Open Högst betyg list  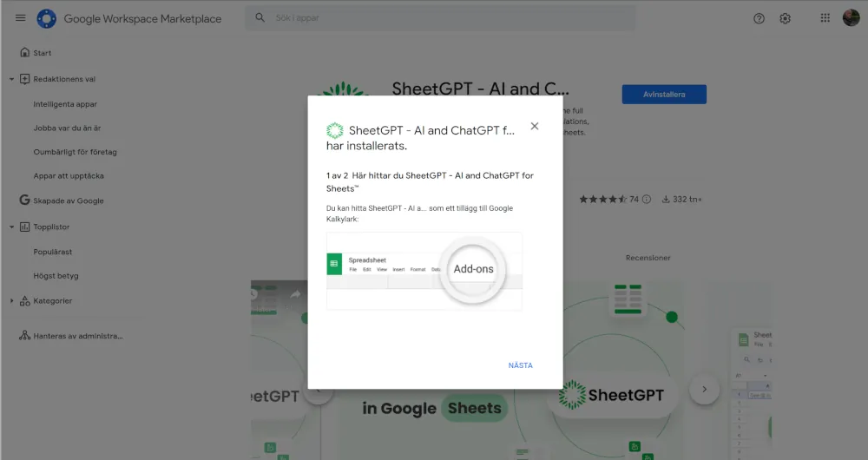56,276
